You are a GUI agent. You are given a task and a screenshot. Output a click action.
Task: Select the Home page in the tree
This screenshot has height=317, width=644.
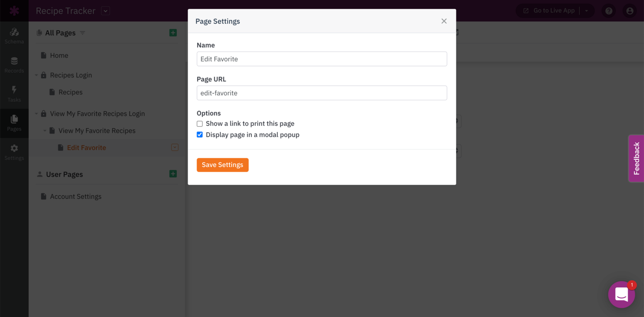point(59,55)
